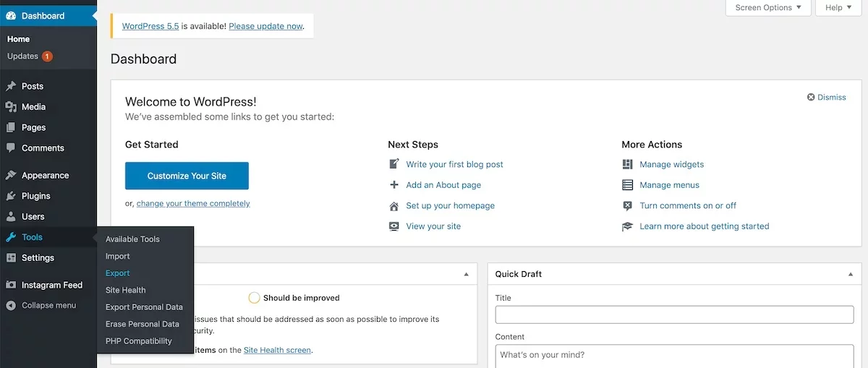Image resolution: width=868 pixels, height=368 pixels.
Task: Click the Add an About page link
Action: tap(443, 185)
